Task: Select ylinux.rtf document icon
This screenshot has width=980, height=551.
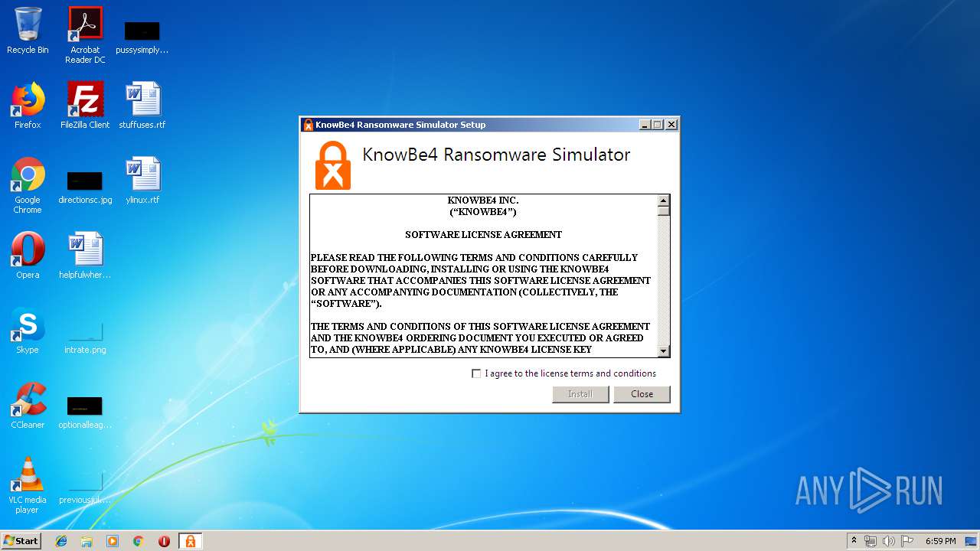Action: [x=142, y=181]
